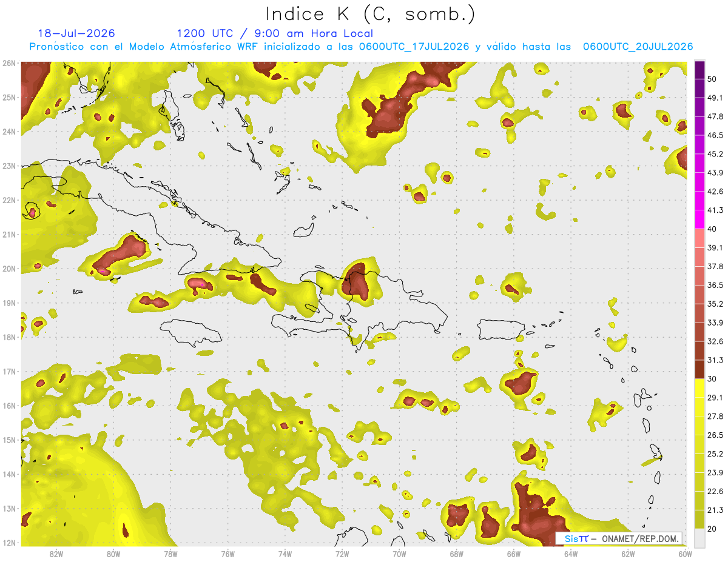This screenshot has height=562, width=728.
Task: Click the grey swatch below colorbar value 20
Action: [x=699, y=537]
